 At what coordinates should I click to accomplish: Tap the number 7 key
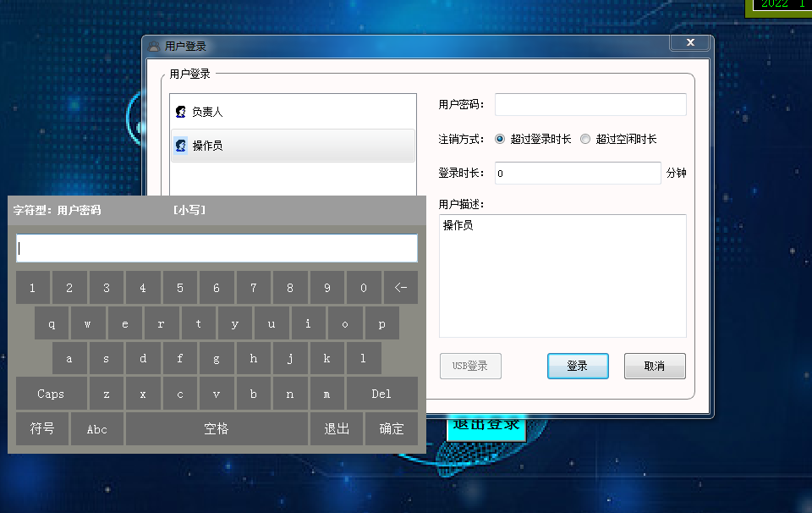click(253, 287)
